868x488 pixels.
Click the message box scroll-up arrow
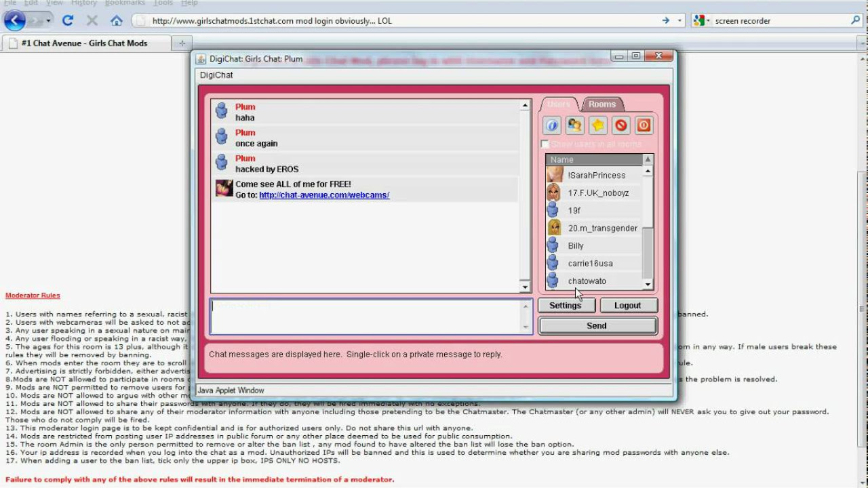(x=526, y=306)
